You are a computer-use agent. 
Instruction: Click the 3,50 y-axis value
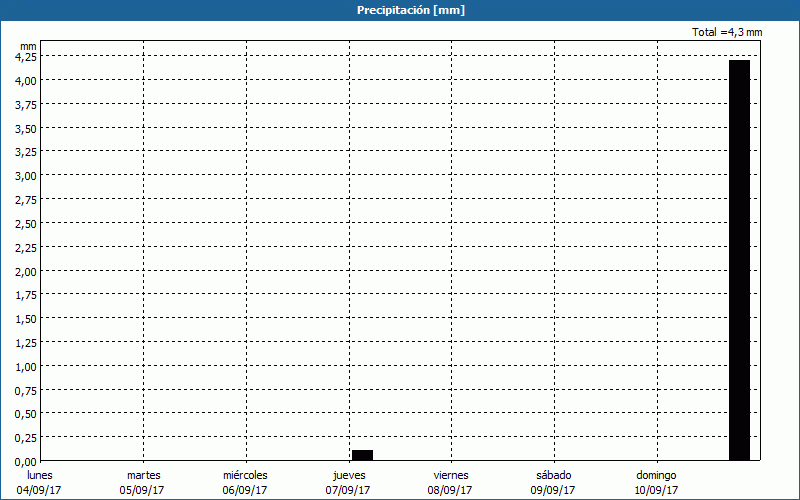(26, 129)
